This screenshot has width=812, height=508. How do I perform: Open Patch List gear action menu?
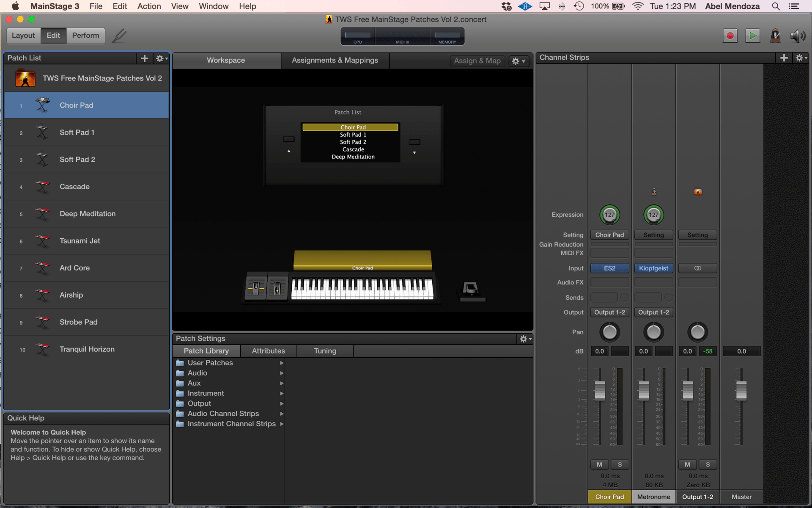pos(161,58)
